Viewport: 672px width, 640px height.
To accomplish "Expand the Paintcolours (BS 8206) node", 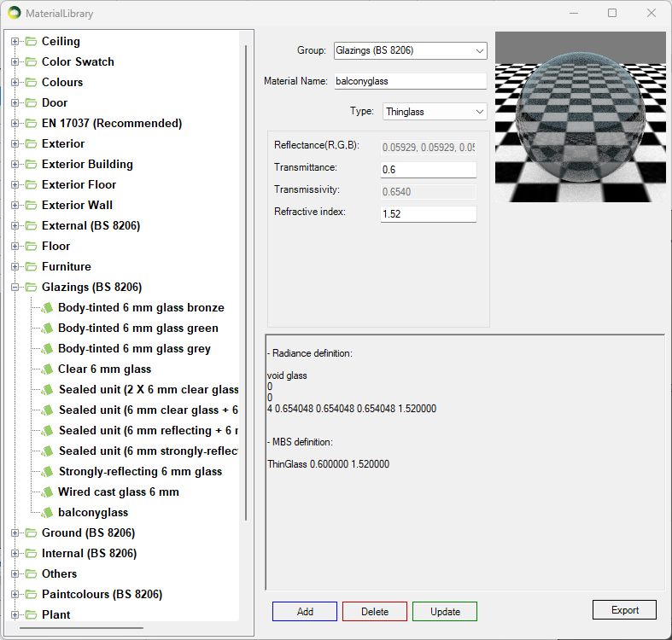I will 15,595.
